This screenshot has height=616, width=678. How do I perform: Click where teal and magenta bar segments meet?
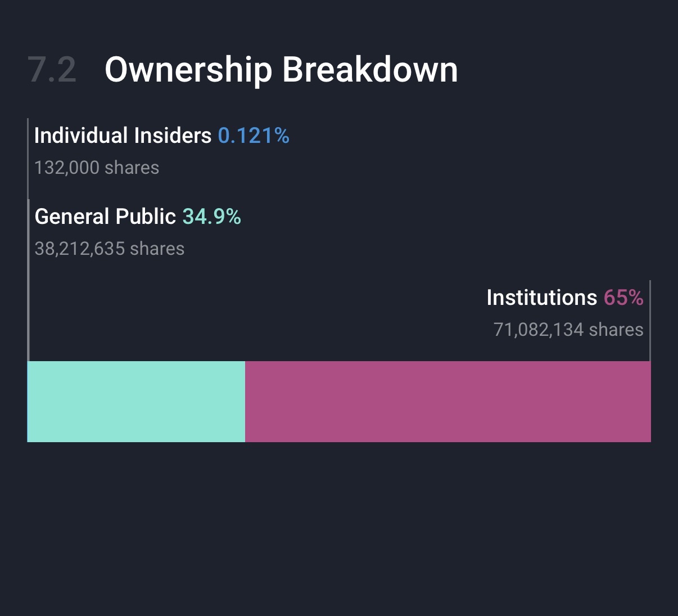point(245,402)
